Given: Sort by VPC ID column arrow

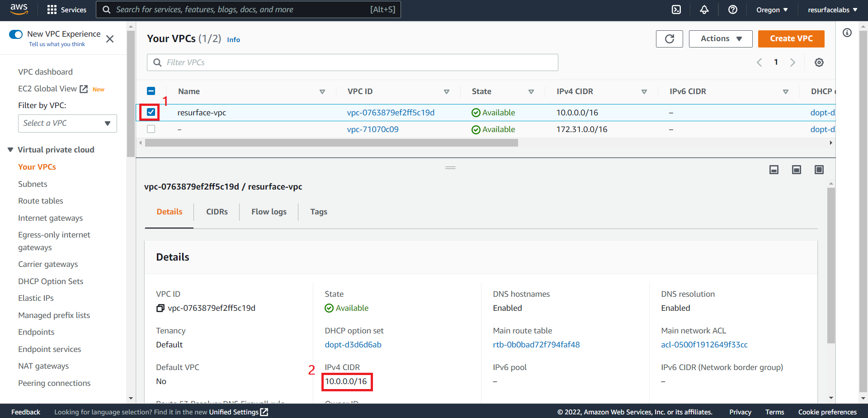Looking at the screenshot, I should pos(447,91).
